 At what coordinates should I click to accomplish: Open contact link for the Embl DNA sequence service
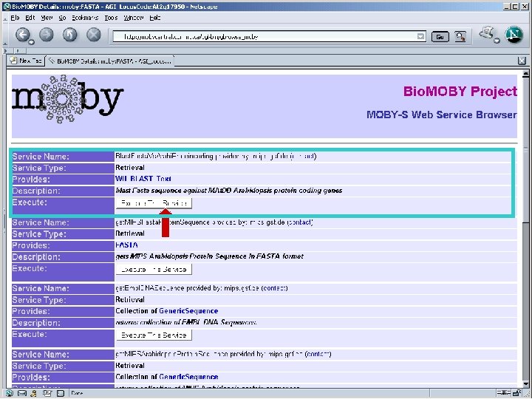[274, 288]
